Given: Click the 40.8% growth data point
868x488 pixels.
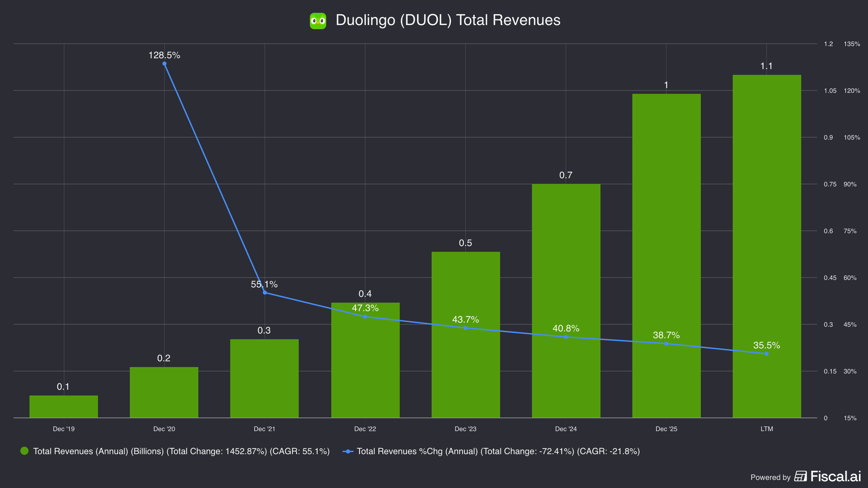Looking at the screenshot, I should point(566,337).
